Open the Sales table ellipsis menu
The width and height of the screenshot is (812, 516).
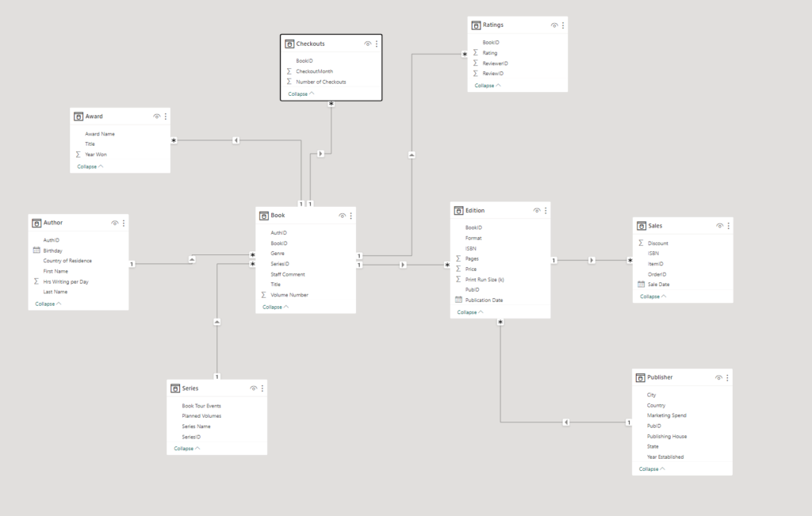tap(729, 226)
